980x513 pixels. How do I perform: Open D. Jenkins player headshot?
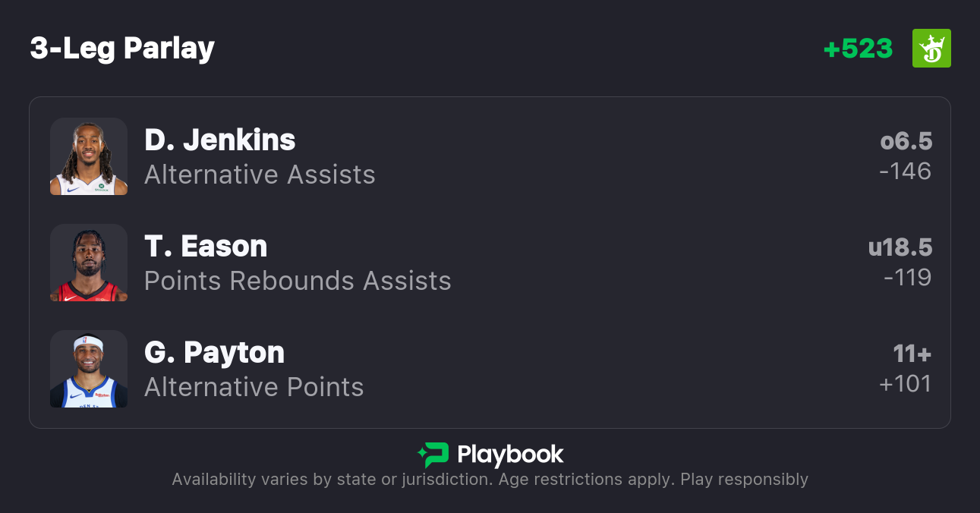coord(89,156)
